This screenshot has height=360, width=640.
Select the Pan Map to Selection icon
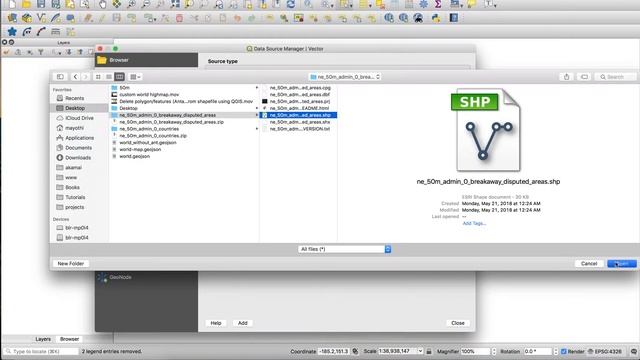[x=117, y=4]
